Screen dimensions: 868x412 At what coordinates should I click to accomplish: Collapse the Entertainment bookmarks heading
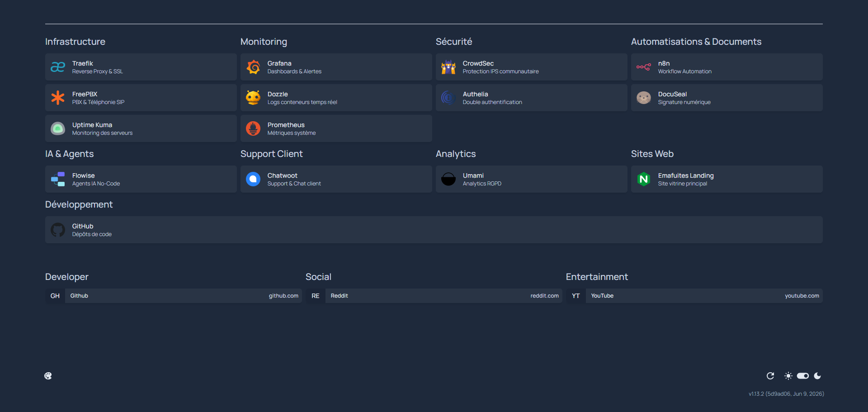(597, 277)
